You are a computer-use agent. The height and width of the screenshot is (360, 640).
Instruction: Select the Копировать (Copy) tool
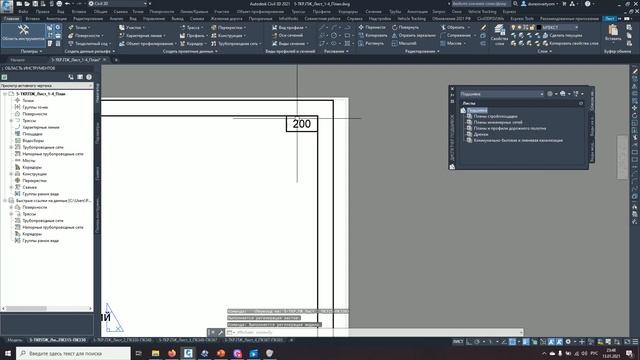click(x=372, y=36)
